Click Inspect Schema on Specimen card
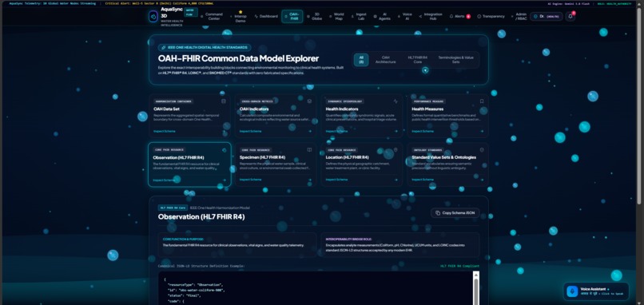The height and width of the screenshot is (305, 644). (x=251, y=180)
